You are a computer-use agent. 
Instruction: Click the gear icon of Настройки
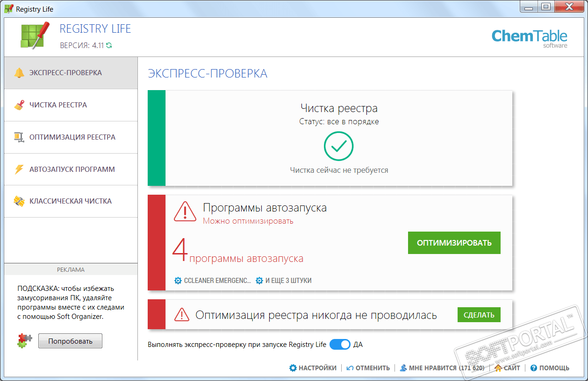coord(293,368)
